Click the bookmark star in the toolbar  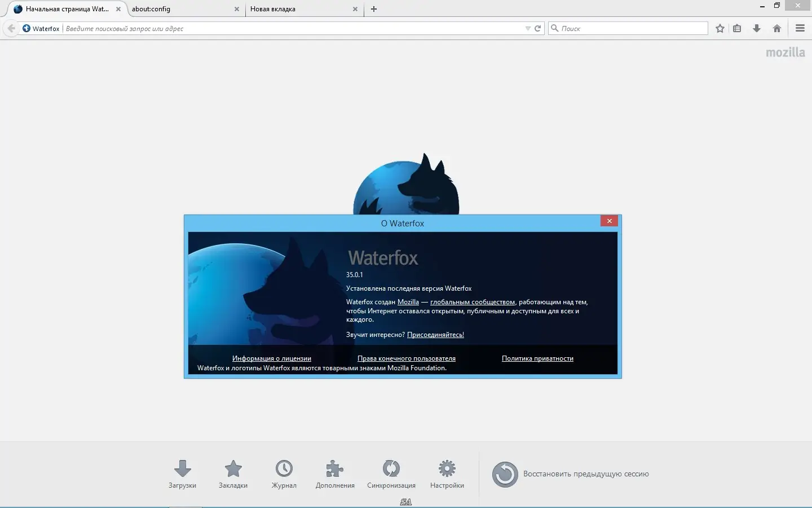720,28
